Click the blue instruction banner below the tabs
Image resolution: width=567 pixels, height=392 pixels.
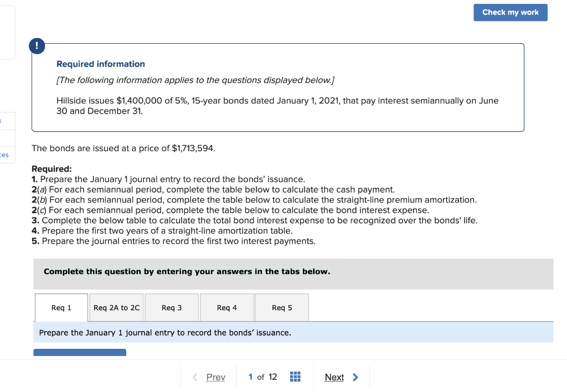click(293, 332)
